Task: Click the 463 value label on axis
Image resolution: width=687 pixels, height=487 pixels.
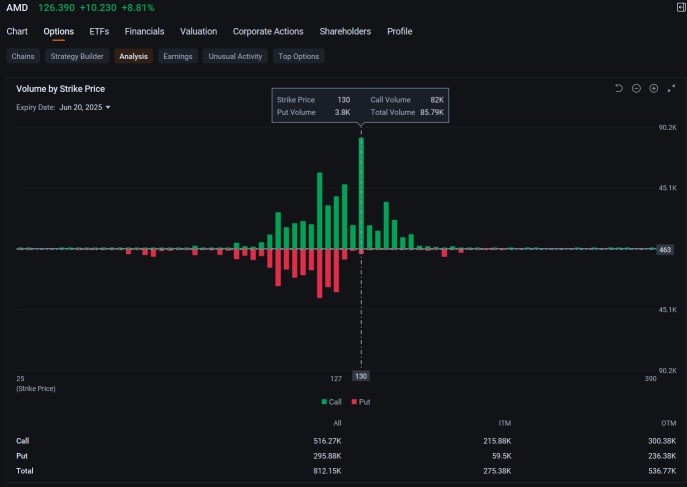Action: [665, 250]
